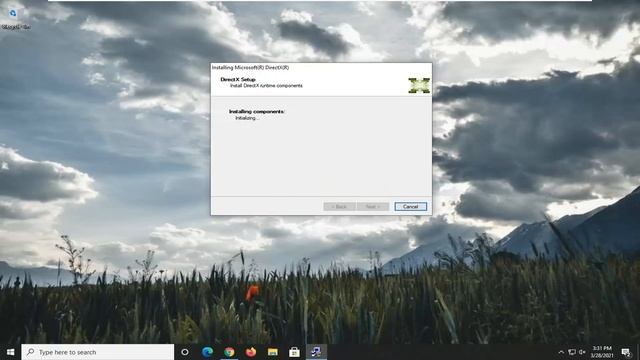The height and width of the screenshot is (360, 640).
Task: Cancel the DirectX setup installation
Action: (x=411, y=207)
